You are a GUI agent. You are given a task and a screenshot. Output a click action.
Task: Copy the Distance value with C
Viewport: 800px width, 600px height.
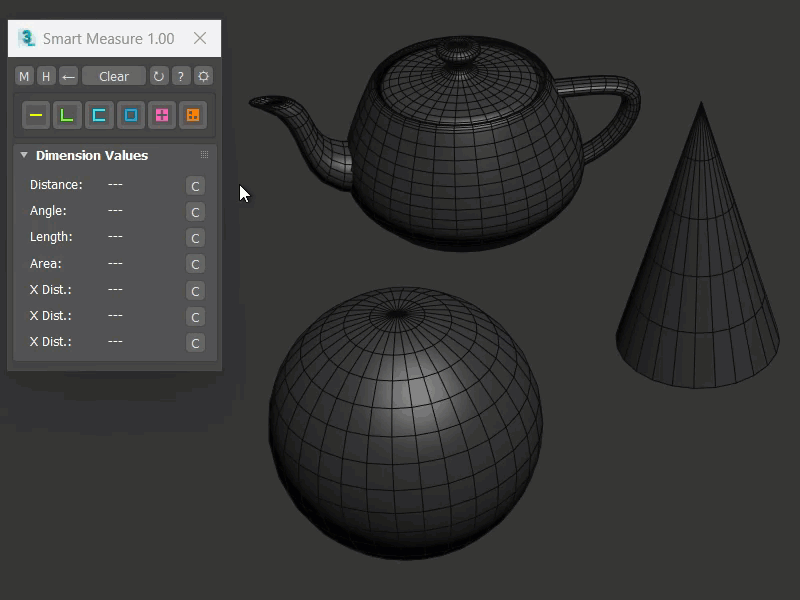pos(195,186)
